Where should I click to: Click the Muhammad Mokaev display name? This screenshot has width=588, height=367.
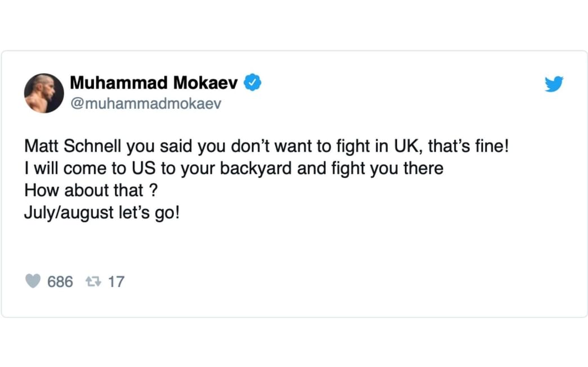152,82
